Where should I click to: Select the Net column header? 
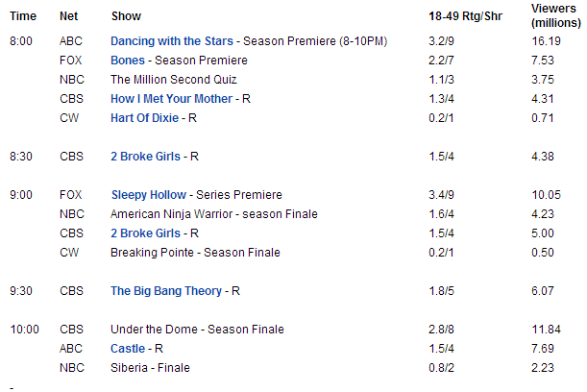[x=68, y=17]
